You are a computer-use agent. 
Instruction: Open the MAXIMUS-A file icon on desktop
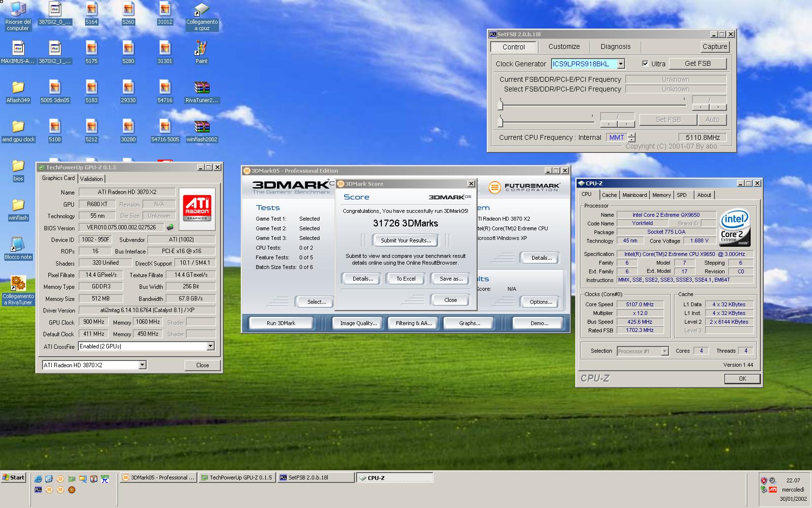coord(18,52)
